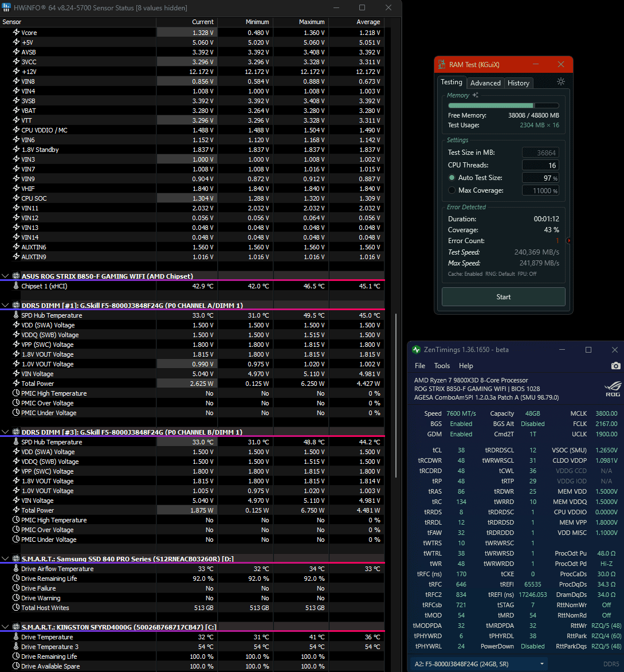Collapse the DDR5 DIMM [#3] sensor group
Image resolution: width=624 pixels, height=672 pixels.
(5, 432)
